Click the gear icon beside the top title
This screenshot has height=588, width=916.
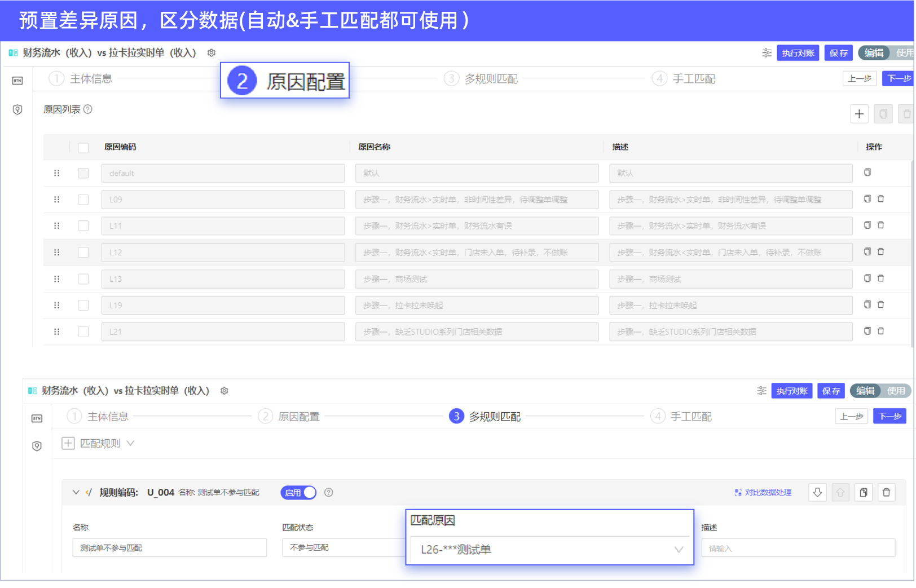click(212, 53)
